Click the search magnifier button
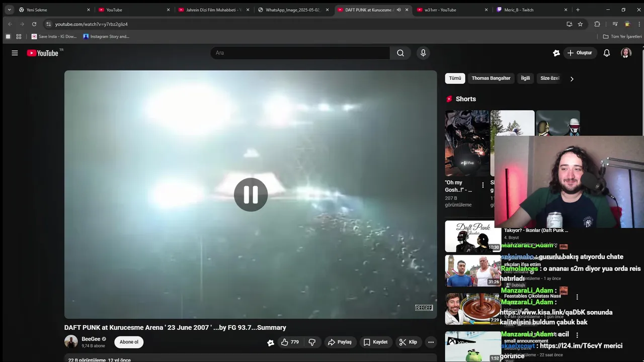Image resolution: width=644 pixels, height=362 pixels. tap(400, 53)
